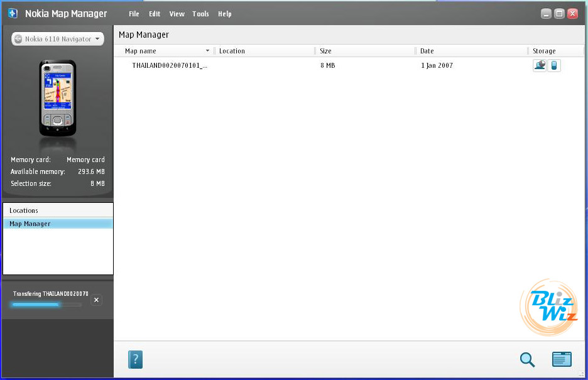Click the window panel icon beside search
This screenshot has height=380, width=588.
tap(562, 359)
